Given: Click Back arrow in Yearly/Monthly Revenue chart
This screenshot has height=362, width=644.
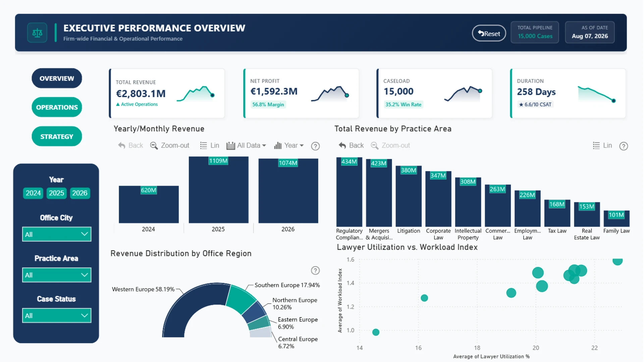Looking at the screenshot, I should [121, 145].
